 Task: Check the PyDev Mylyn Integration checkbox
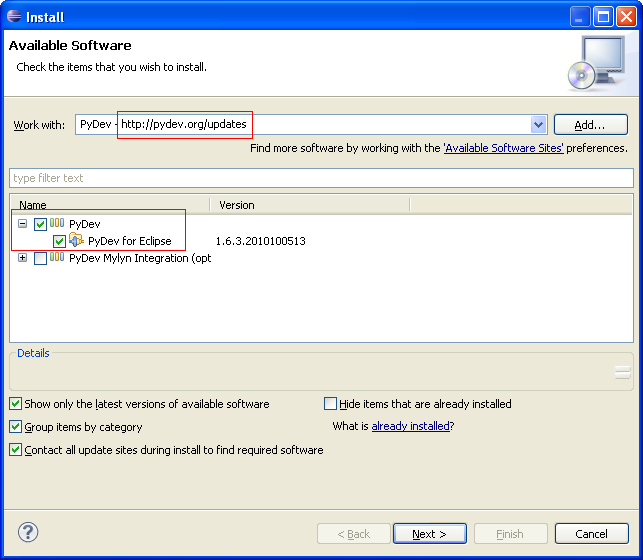pos(40,258)
